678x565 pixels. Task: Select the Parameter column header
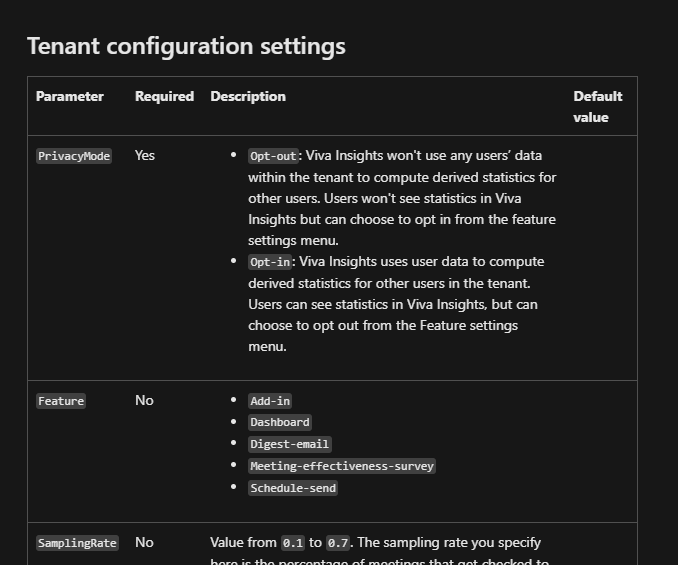pos(70,96)
